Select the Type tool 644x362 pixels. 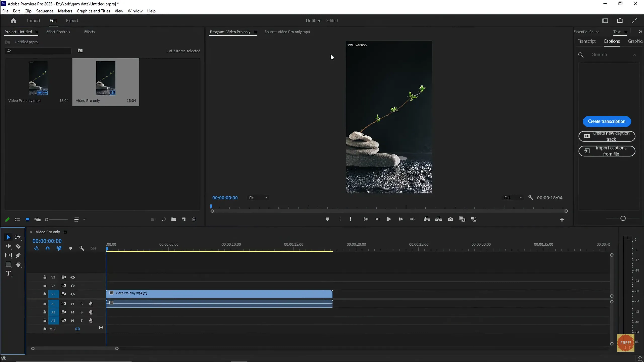8,273
